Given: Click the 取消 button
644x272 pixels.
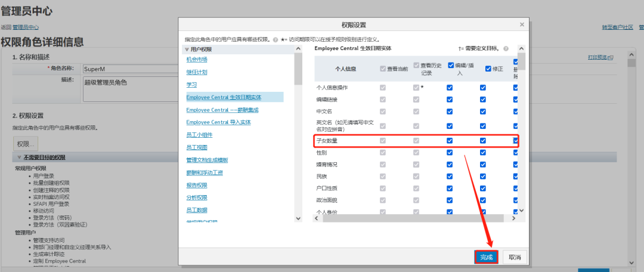Looking at the screenshot, I should pyautogui.click(x=515, y=257).
